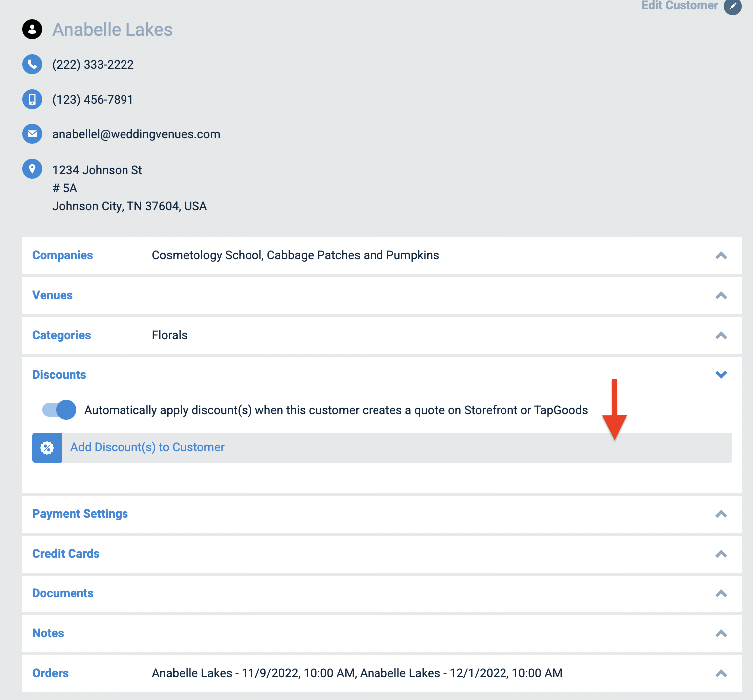Toggle automatic discount application switch

pos(59,410)
